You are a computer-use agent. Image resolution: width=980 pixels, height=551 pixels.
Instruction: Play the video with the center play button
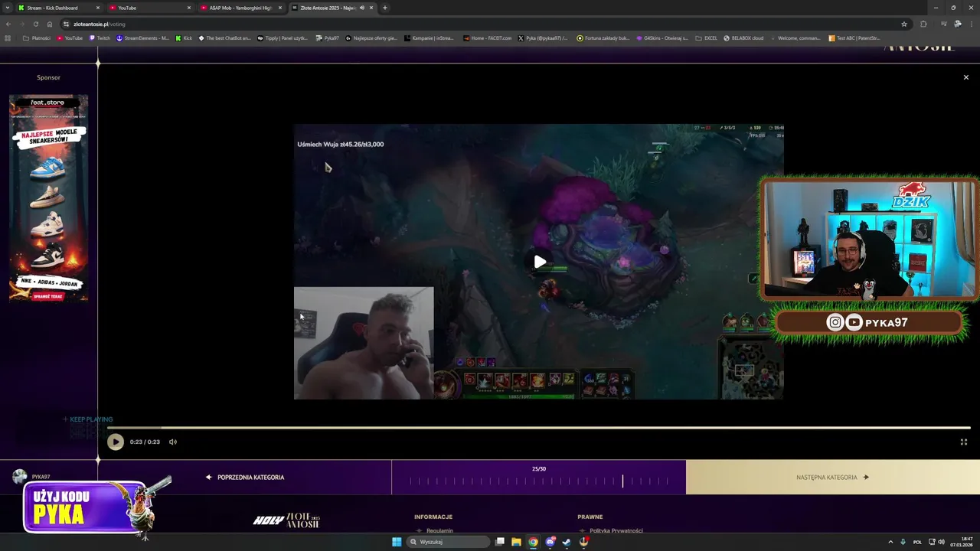(x=540, y=262)
